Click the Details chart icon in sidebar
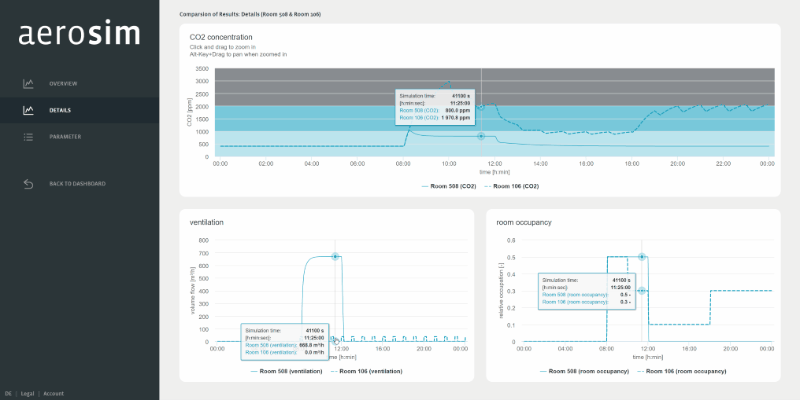The width and height of the screenshot is (800, 400). point(29,110)
